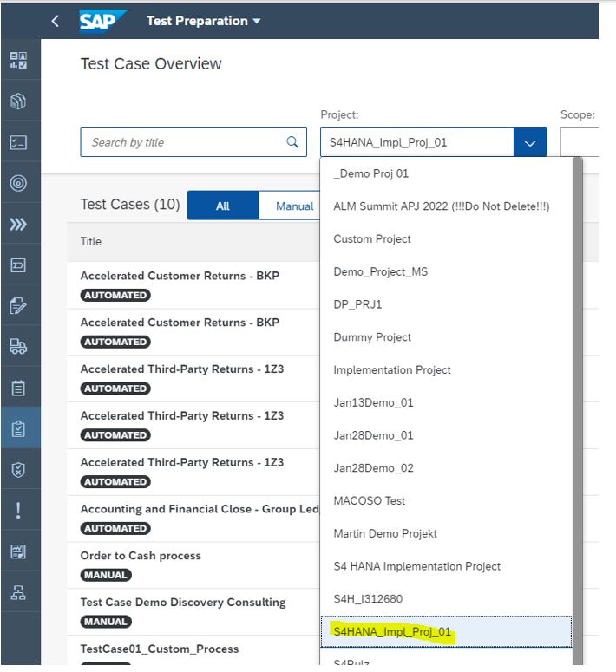Open the overview dashboard sidebar icon
616x672 pixels.
(18, 60)
